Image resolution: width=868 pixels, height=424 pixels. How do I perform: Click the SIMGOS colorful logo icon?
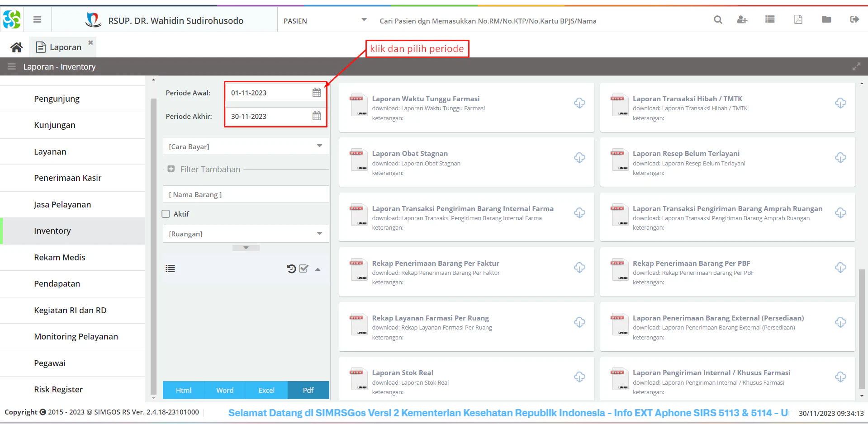coord(12,19)
